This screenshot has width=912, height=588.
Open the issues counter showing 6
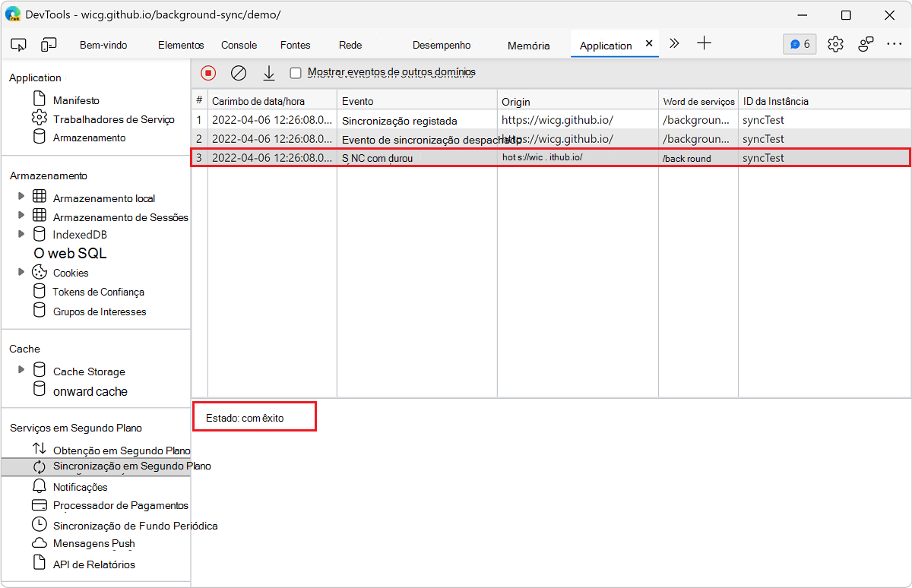[800, 44]
